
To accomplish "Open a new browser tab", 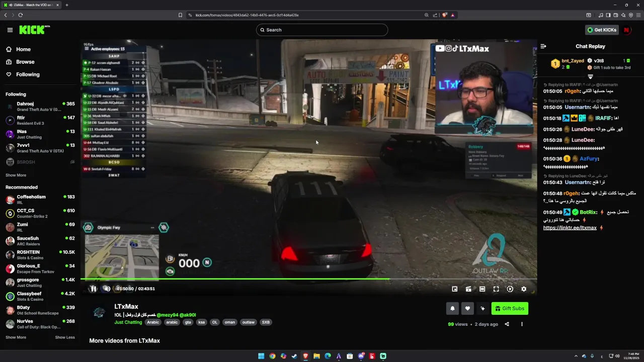I will (66, 5).
